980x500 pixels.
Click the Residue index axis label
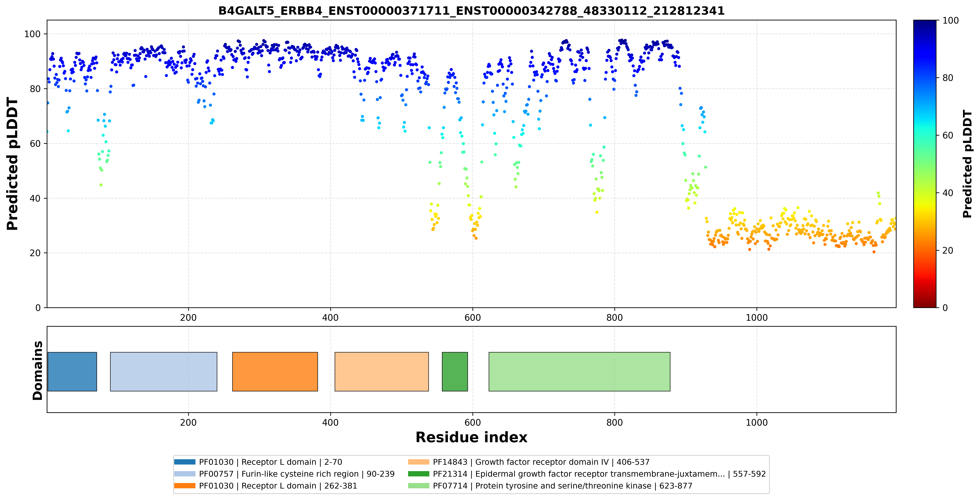471,437
